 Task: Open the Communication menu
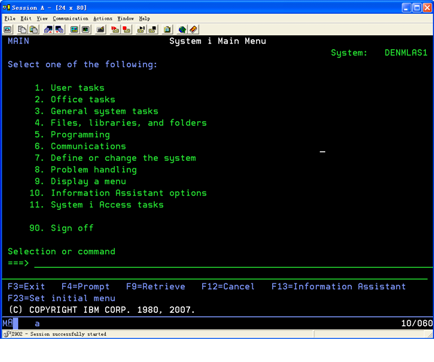(70, 18)
